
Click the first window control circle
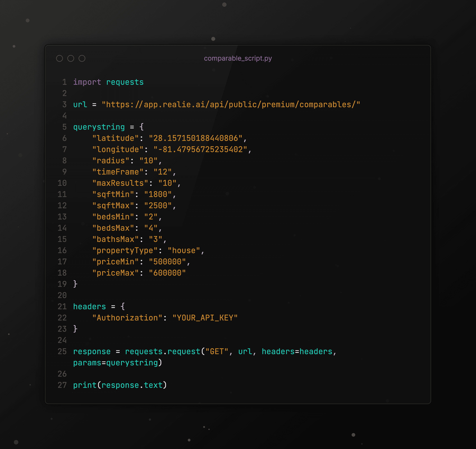59,58
